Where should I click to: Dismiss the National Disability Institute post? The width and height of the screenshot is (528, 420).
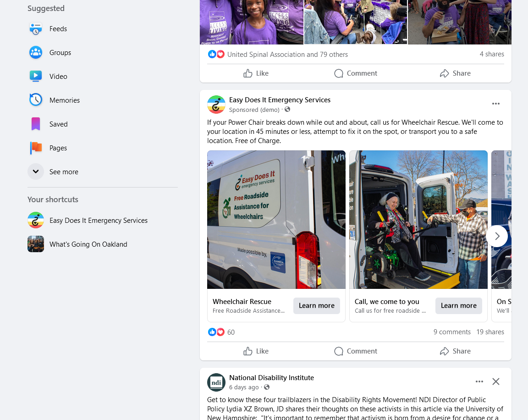(495, 381)
